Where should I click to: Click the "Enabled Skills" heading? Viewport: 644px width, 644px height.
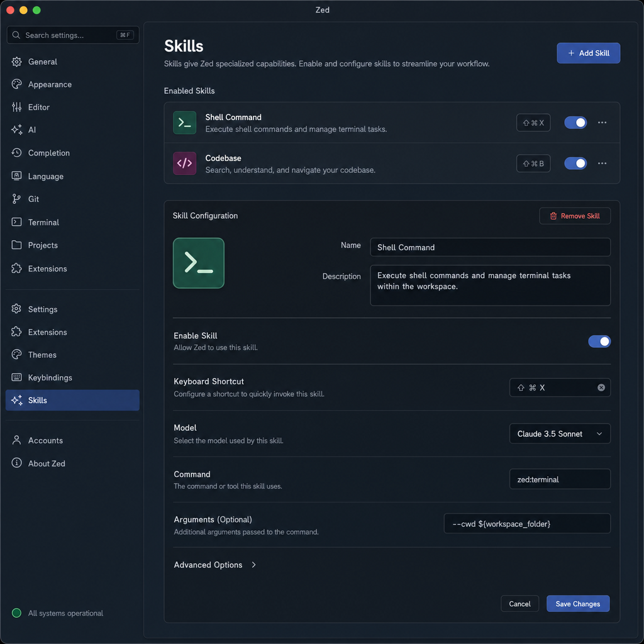[189, 91]
